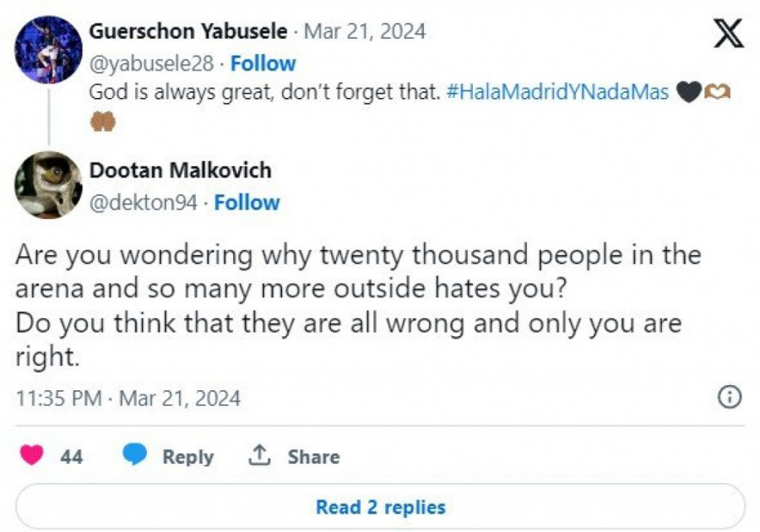
Task: Click the @dekton94 handle
Action: [143, 203]
